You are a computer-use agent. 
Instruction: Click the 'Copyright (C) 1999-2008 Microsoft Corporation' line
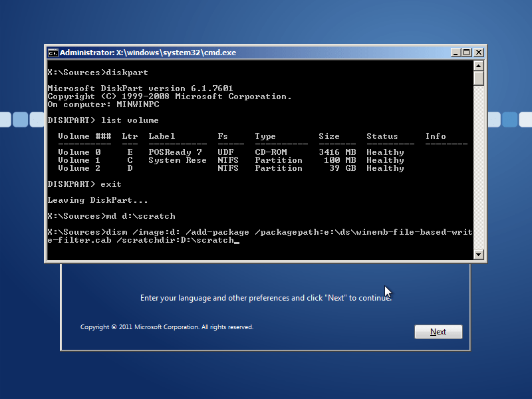click(170, 96)
